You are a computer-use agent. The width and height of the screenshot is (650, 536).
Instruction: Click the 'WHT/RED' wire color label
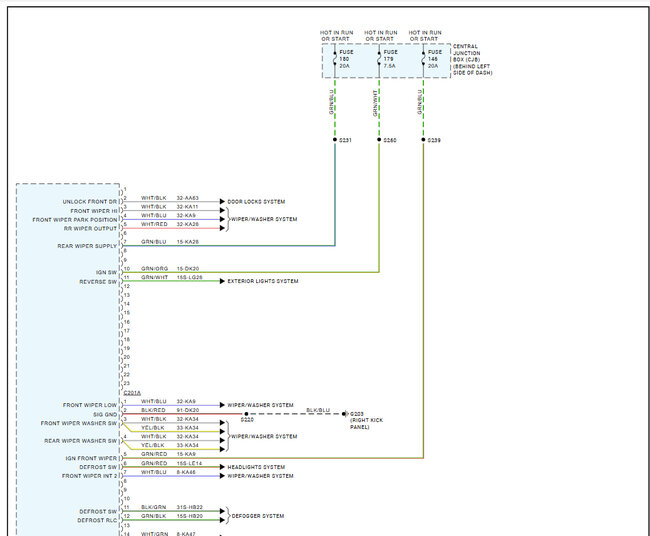pyautogui.click(x=154, y=224)
